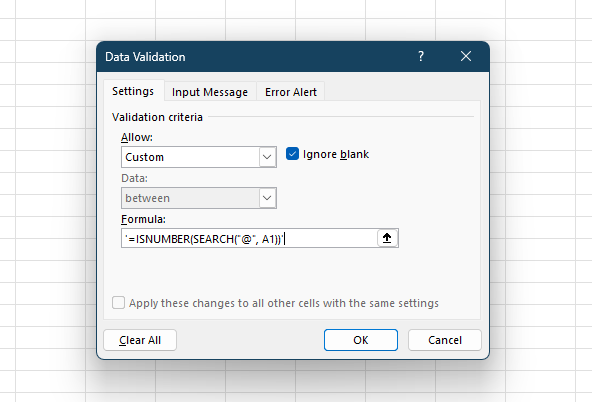Confirm with the OK button
The height and width of the screenshot is (402, 592).
(361, 340)
